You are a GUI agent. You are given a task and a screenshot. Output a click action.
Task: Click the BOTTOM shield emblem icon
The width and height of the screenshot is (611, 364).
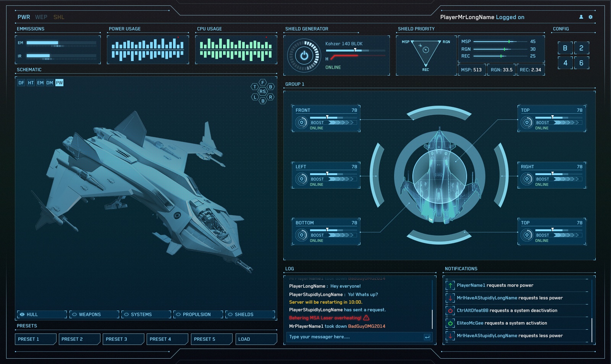[x=302, y=235]
